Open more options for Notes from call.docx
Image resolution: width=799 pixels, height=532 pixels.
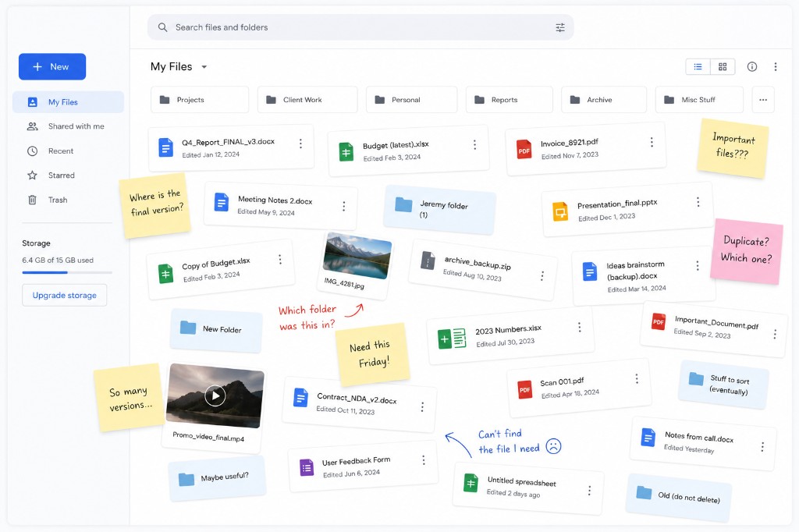tap(762, 447)
